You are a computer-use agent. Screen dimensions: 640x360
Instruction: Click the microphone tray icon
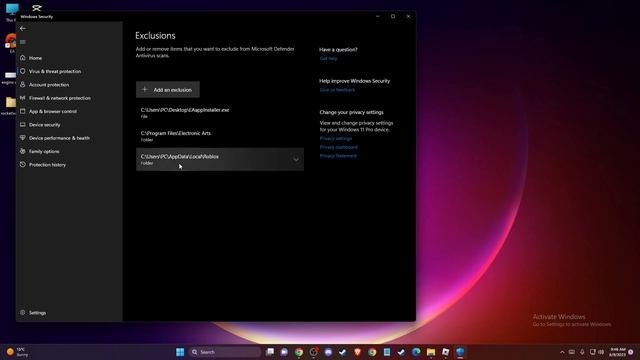[582, 352]
